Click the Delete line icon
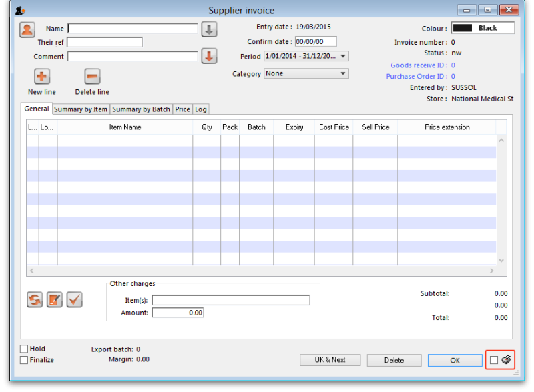Image resolution: width=534 pixels, height=392 pixels. (91, 75)
